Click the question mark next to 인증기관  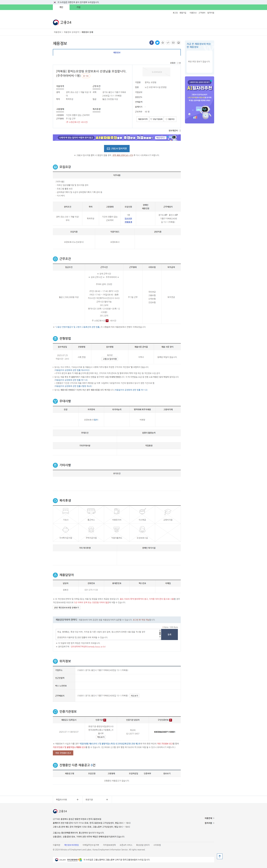[105, 720]
